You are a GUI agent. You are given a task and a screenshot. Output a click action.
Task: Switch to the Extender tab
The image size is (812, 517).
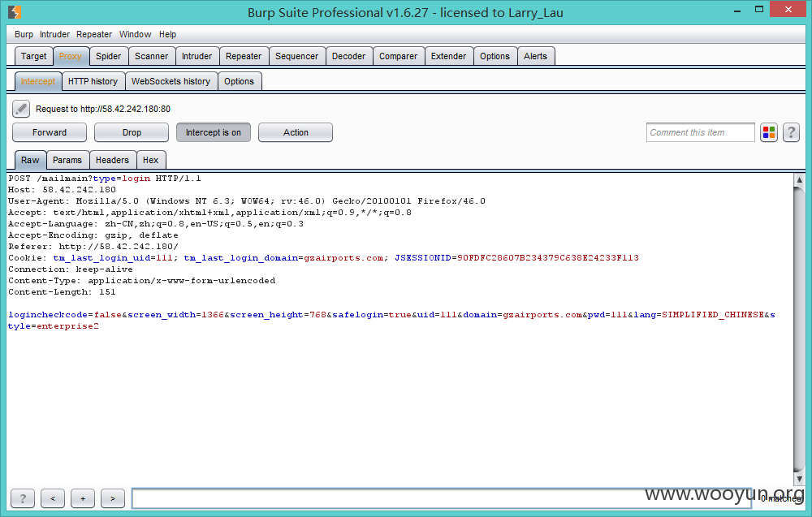[x=448, y=56]
